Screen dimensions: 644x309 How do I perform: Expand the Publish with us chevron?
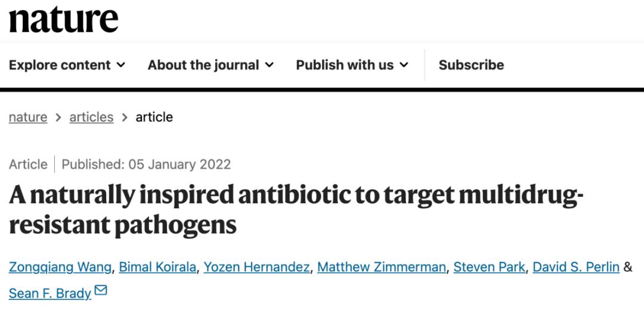[x=404, y=65]
